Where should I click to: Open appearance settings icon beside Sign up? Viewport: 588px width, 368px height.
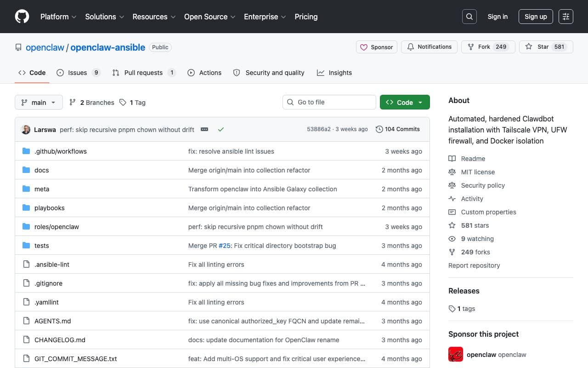click(x=566, y=17)
